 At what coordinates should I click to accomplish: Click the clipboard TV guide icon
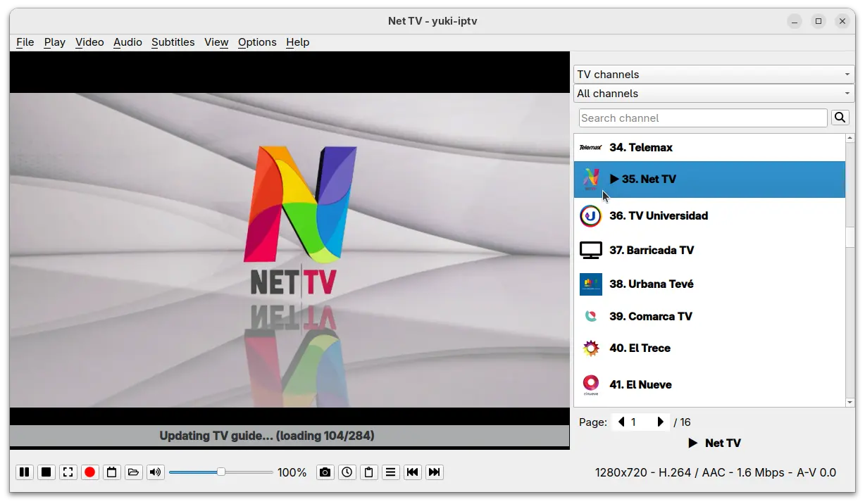368,472
